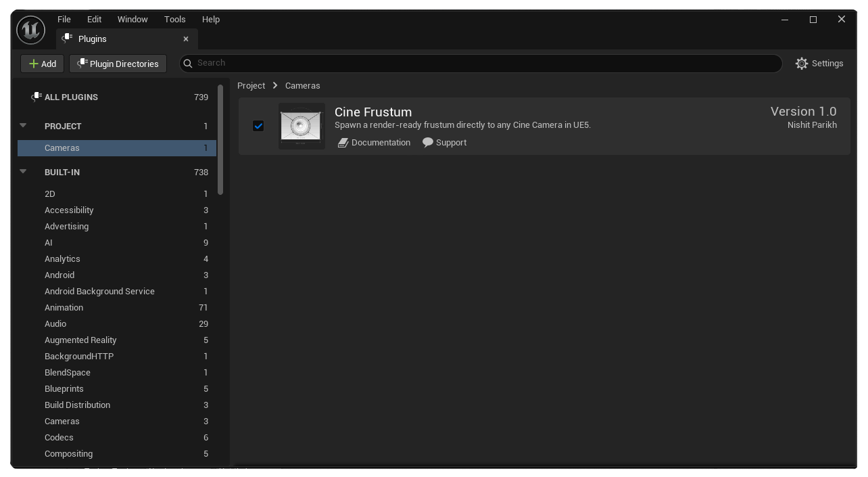Click Cameras in the breadcrumb
The image size is (868, 477).
click(x=302, y=86)
